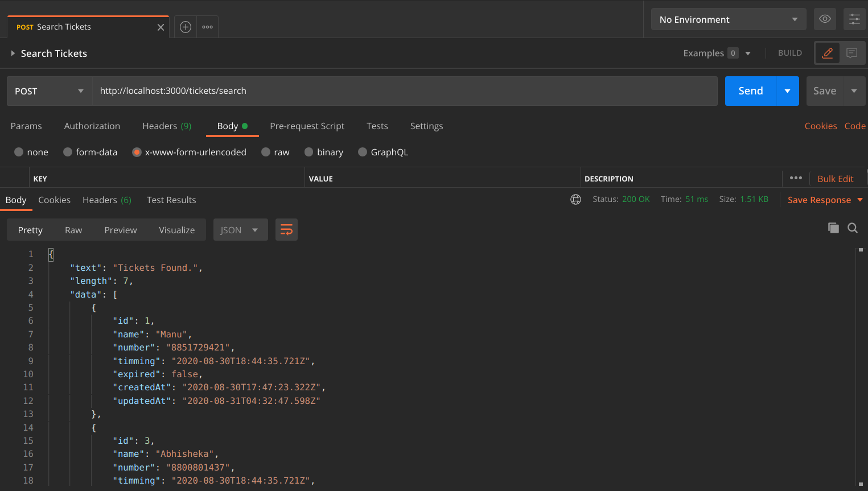Open the Tests tab

click(x=377, y=126)
